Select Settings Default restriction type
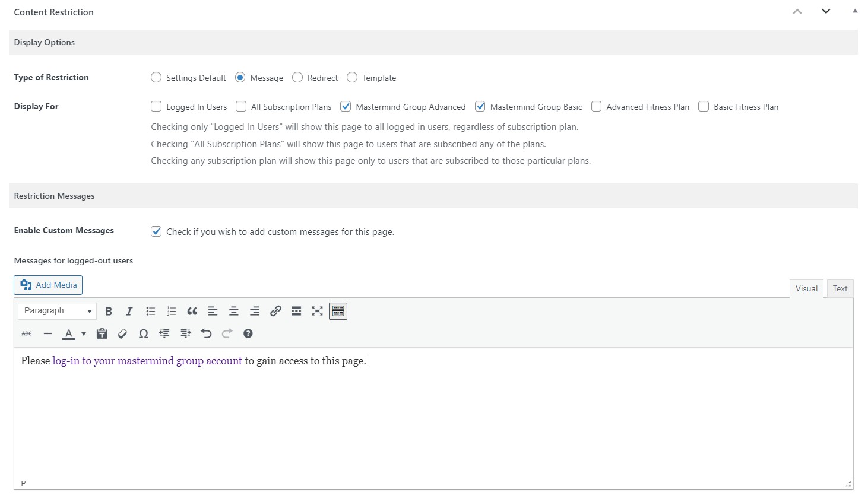 tap(156, 77)
